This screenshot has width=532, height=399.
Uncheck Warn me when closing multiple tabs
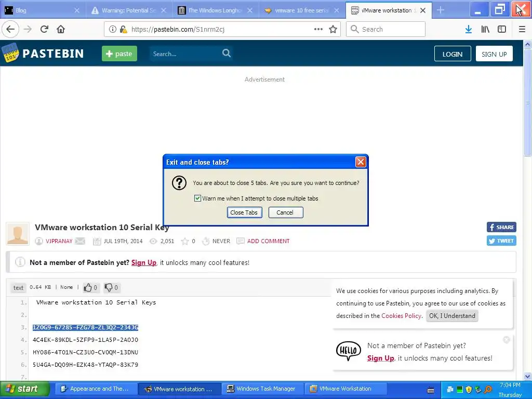click(x=197, y=198)
